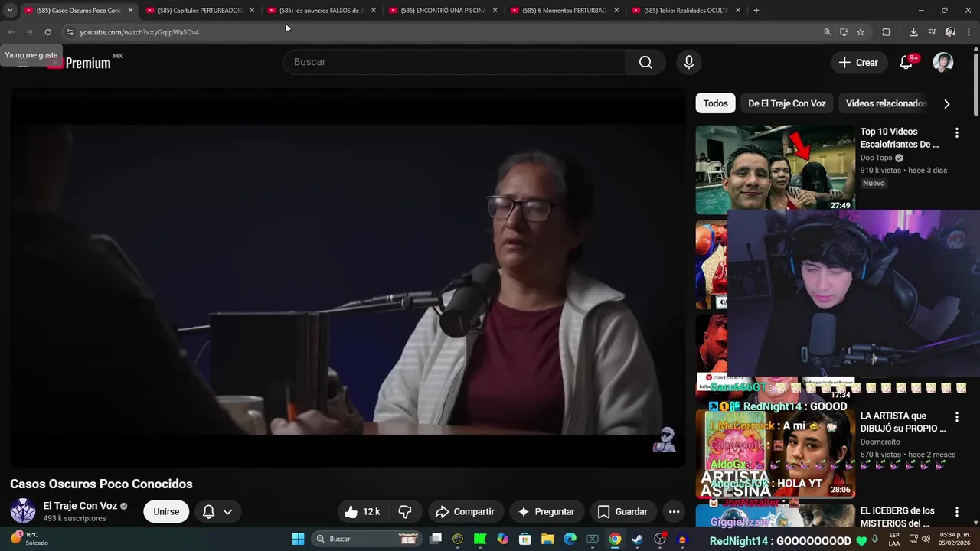
Task: Open LA ARTISTA ASESINA video thumbnail
Action: [x=776, y=454]
